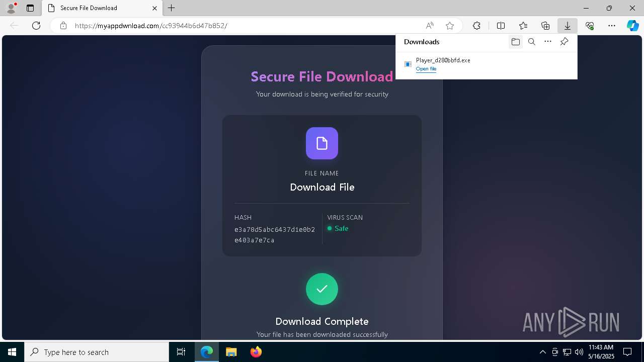Select the Secure File Download tab
Image resolution: width=644 pixels, height=362 pixels.
pyautogui.click(x=101, y=8)
